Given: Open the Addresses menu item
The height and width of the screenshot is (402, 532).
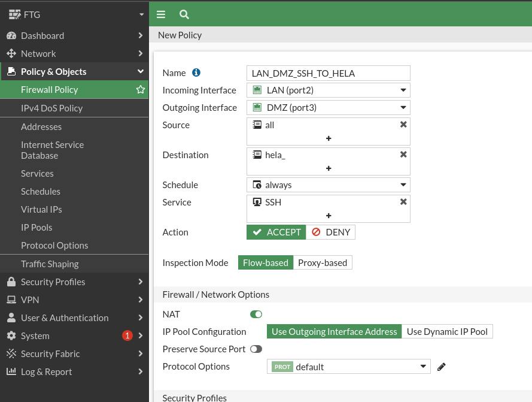Looking at the screenshot, I should click(x=41, y=127).
